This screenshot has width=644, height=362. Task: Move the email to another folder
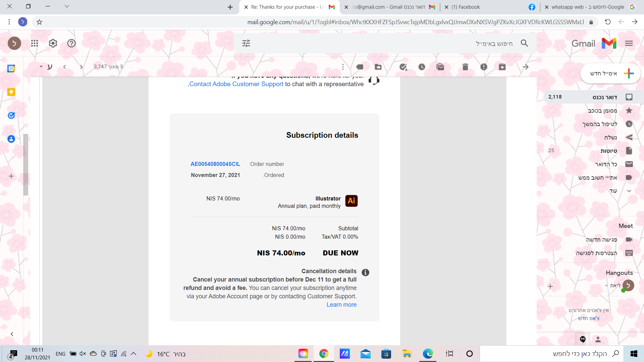[x=378, y=67]
